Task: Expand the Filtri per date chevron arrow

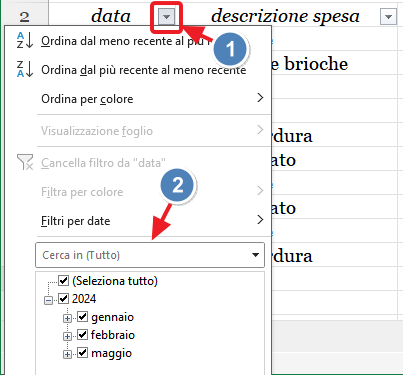Action: click(260, 220)
